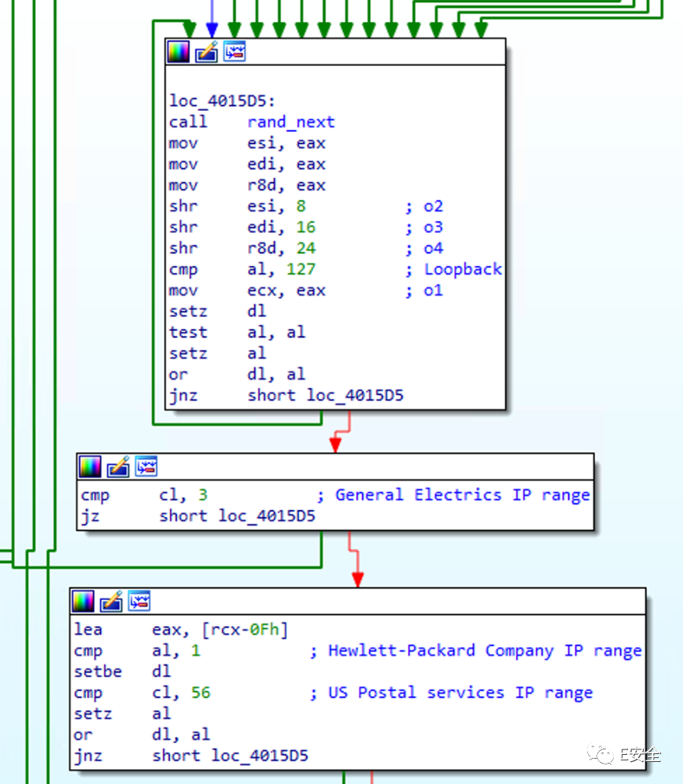Set node color for the General Electrics block
683x784 pixels.
[x=90, y=467]
